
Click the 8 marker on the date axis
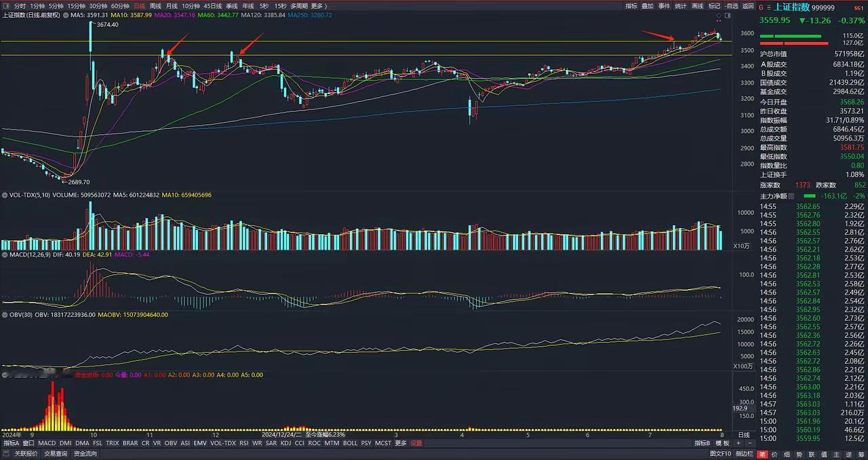point(722,435)
